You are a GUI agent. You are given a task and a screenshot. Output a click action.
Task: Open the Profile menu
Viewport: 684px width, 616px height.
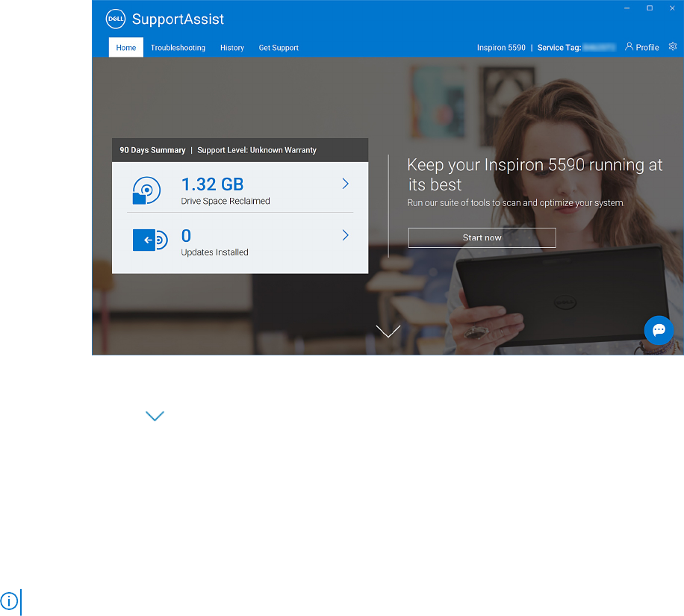point(641,47)
